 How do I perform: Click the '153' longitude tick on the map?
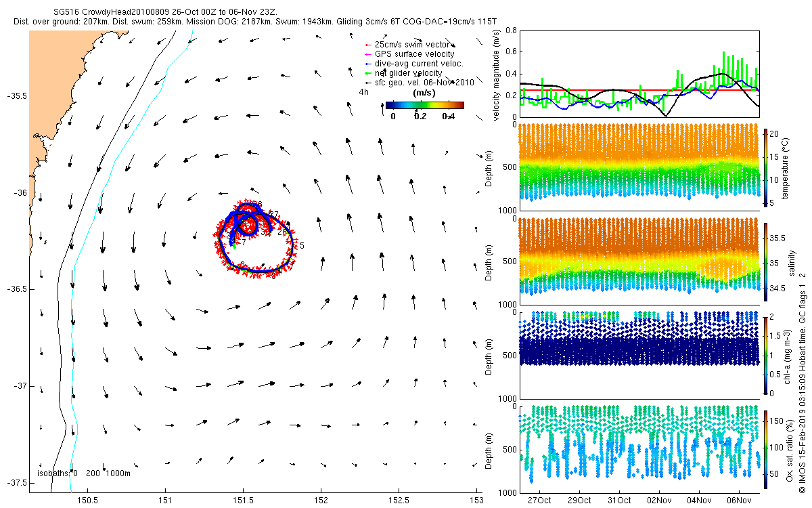coord(477,500)
